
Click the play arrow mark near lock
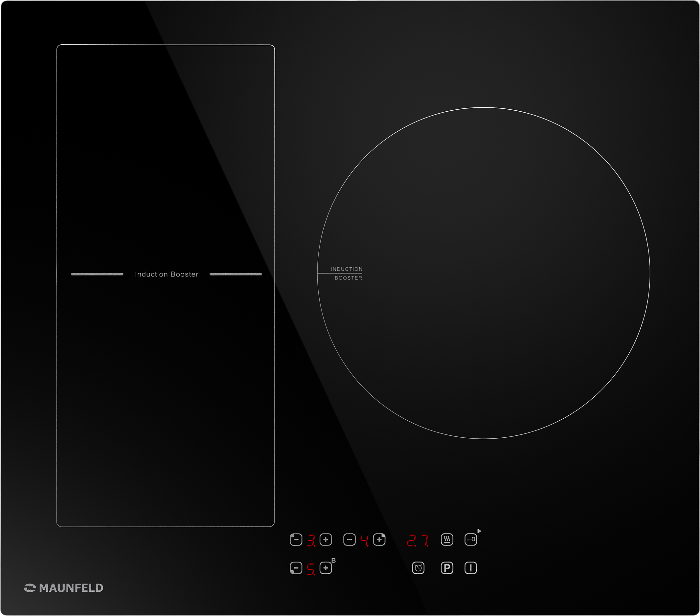point(479,531)
